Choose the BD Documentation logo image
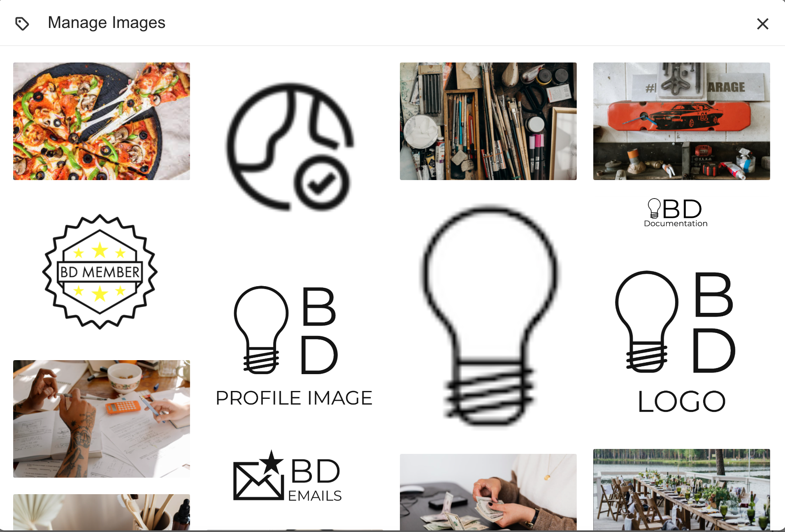 tap(676, 213)
